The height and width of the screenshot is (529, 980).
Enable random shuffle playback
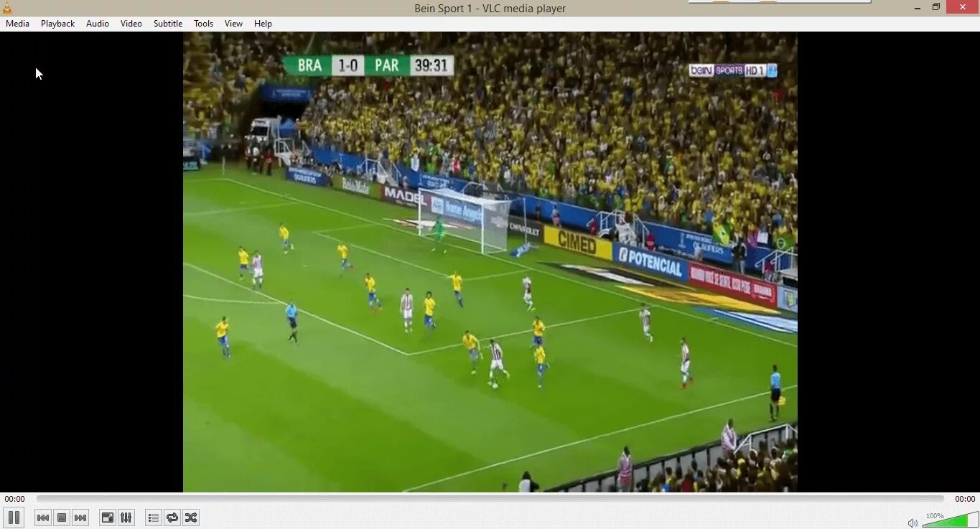(x=191, y=518)
